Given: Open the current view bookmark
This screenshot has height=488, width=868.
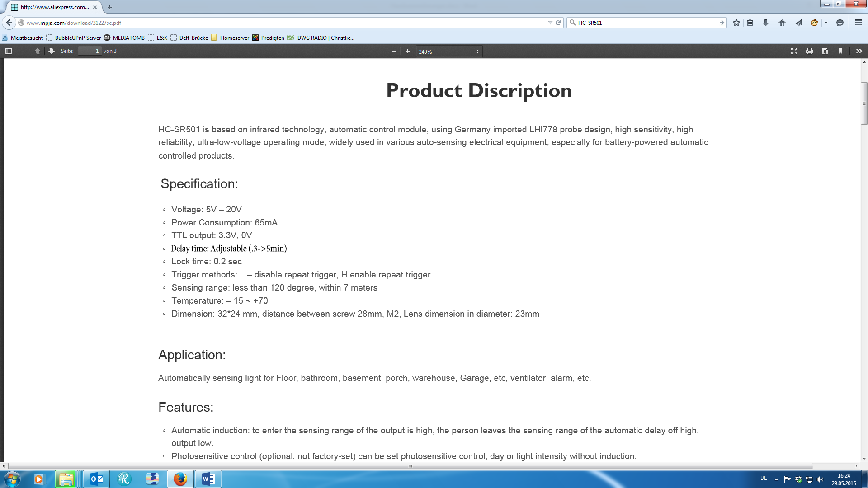Looking at the screenshot, I should (840, 51).
